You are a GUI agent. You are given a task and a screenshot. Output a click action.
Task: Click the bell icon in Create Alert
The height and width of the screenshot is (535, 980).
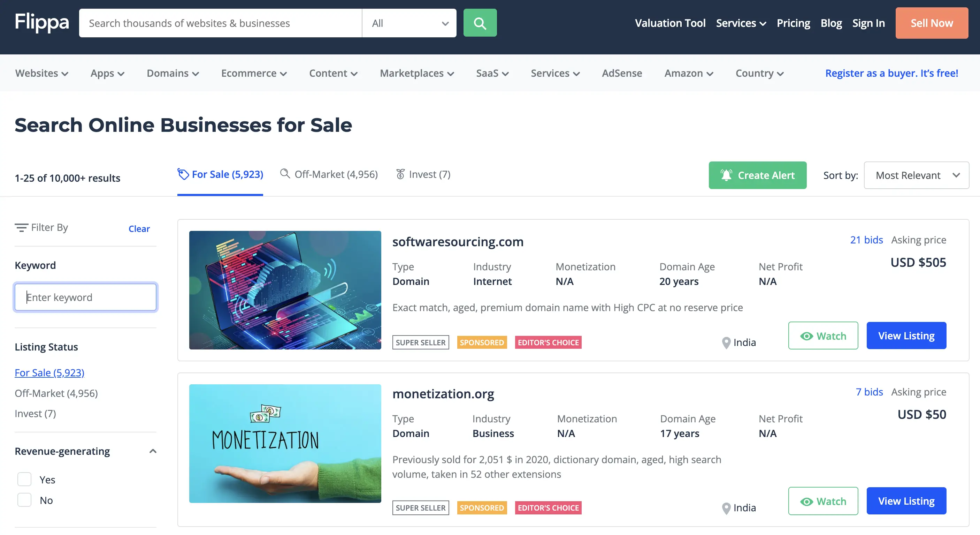tap(726, 175)
